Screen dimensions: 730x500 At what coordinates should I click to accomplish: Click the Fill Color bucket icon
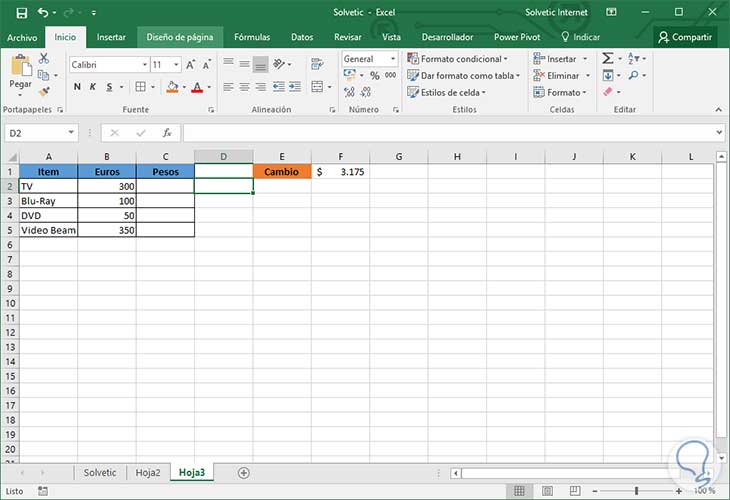172,87
